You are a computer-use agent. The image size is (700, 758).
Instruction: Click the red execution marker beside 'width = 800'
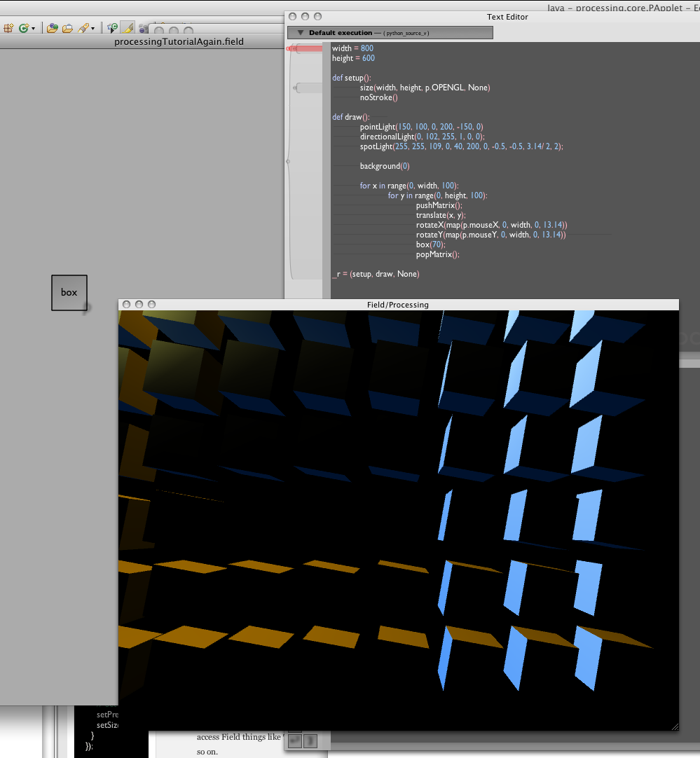[x=308, y=48]
